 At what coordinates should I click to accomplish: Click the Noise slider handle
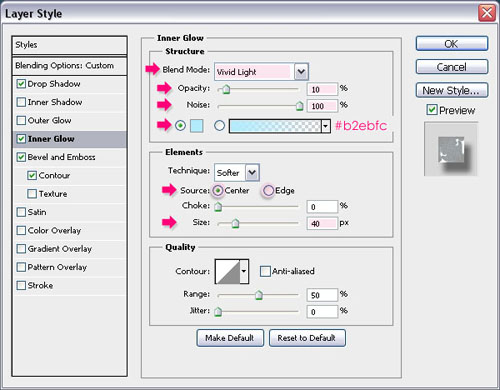(300, 106)
